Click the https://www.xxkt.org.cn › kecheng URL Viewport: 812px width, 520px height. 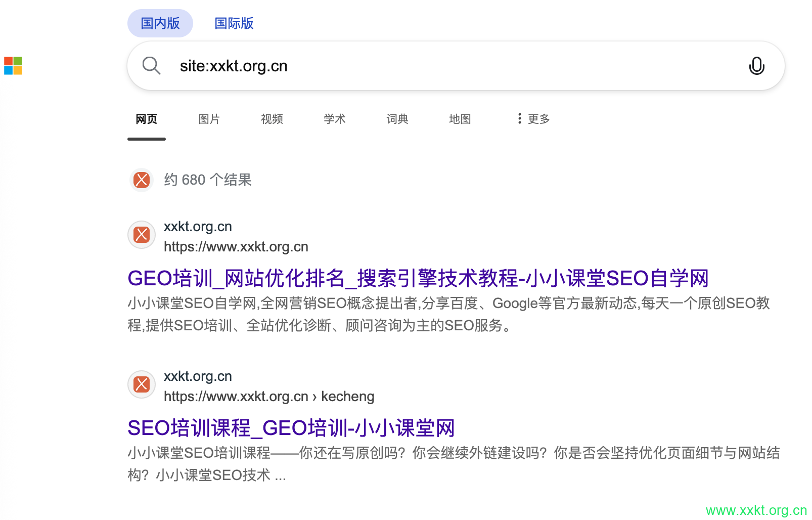(x=269, y=397)
